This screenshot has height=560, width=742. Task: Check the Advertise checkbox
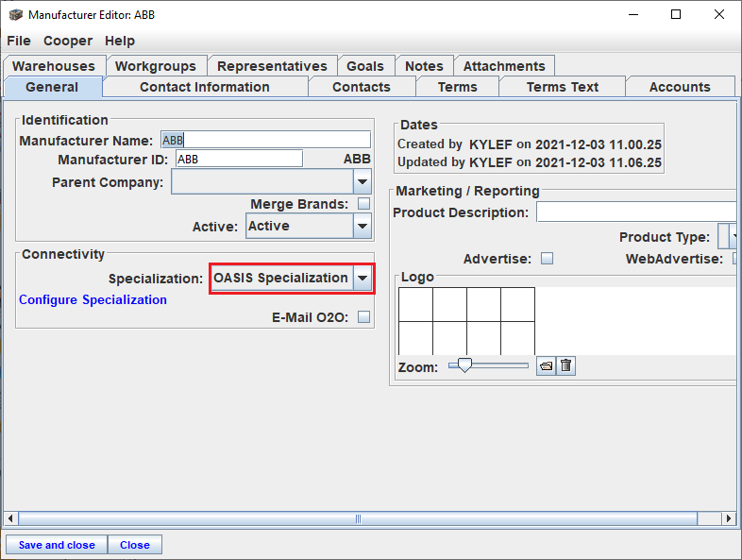(x=547, y=259)
